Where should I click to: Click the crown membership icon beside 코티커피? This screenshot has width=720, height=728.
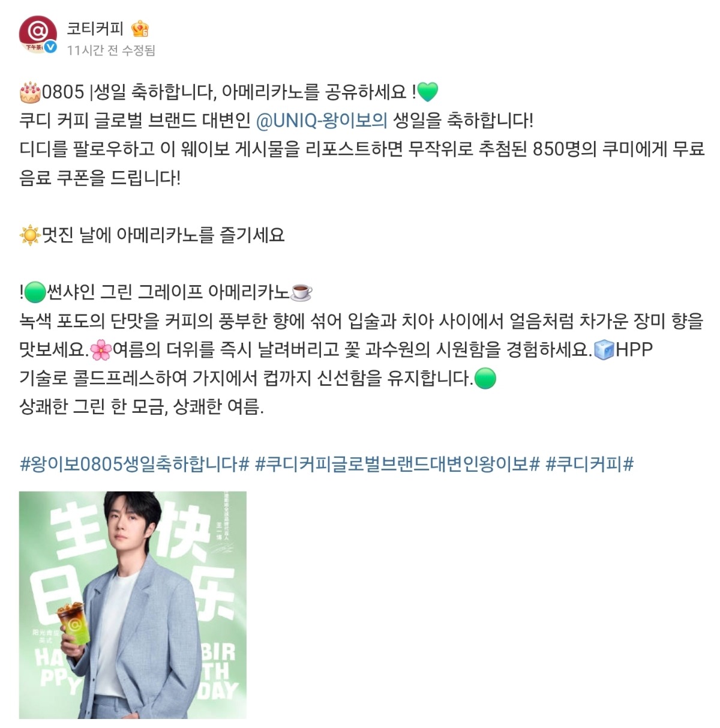coord(140,28)
